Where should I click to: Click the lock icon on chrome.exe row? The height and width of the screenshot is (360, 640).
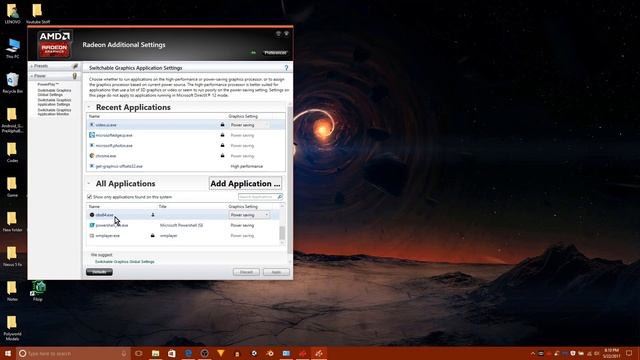point(222,156)
